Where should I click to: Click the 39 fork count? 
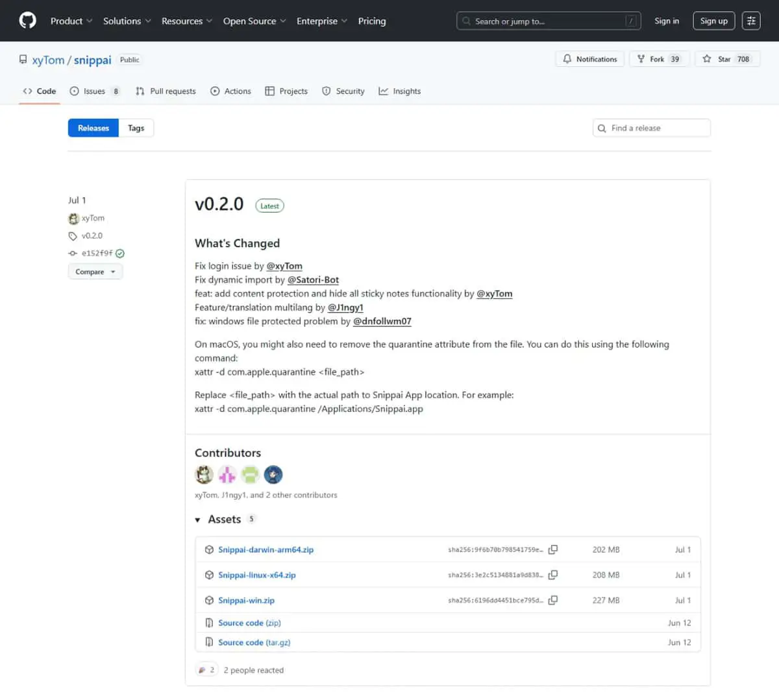[675, 59]
